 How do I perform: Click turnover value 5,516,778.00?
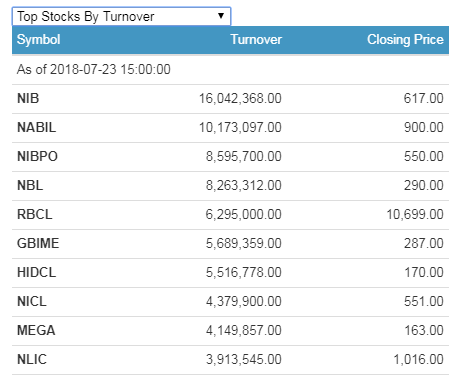[x=244, y=272]
